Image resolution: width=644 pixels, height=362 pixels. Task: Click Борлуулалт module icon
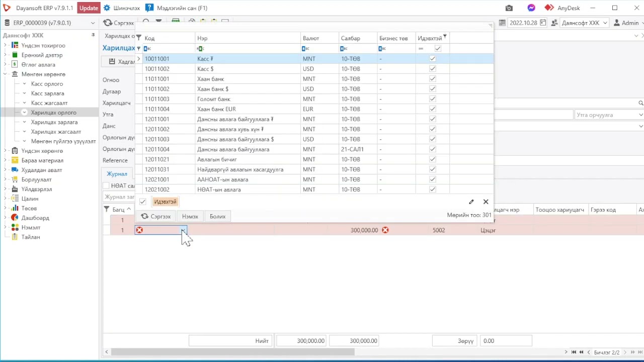click(15, 179)
